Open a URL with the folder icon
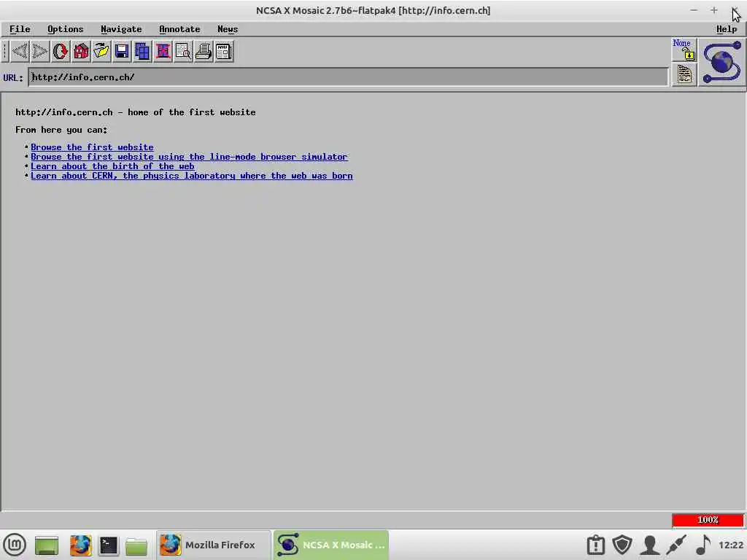The height and width of the screenshot is (560, 747). [x=101, y=51]
